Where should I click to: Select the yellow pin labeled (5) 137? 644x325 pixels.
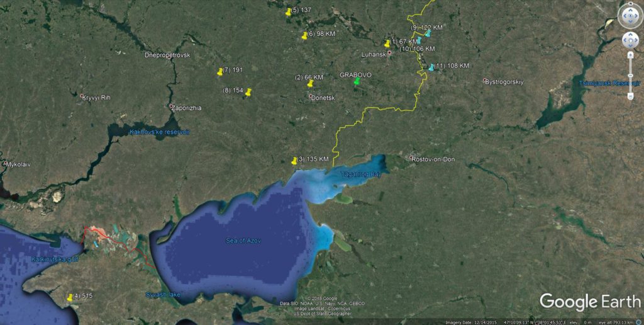[x=288, y=11]
